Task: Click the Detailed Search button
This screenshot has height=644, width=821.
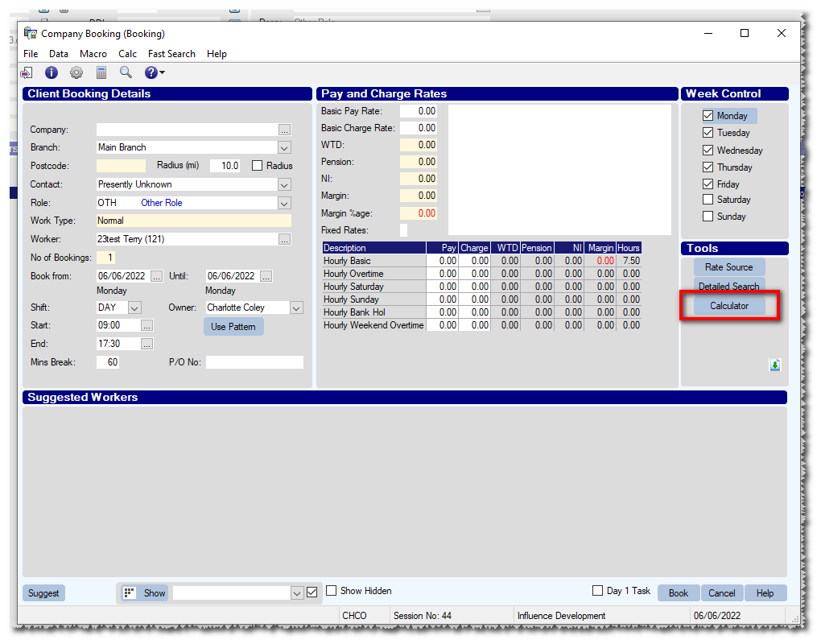Action: (729, 286)
